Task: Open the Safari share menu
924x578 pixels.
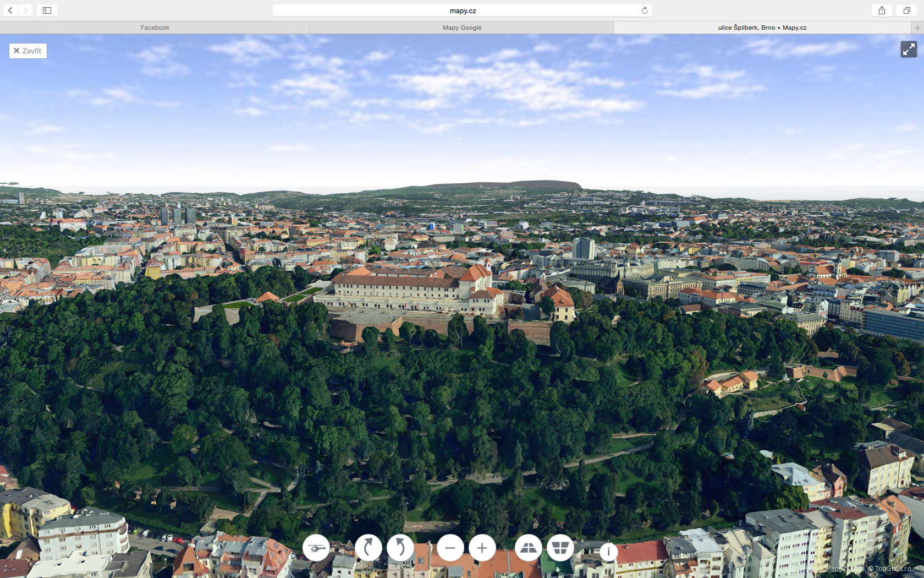Action: click(x=882, y=10)
